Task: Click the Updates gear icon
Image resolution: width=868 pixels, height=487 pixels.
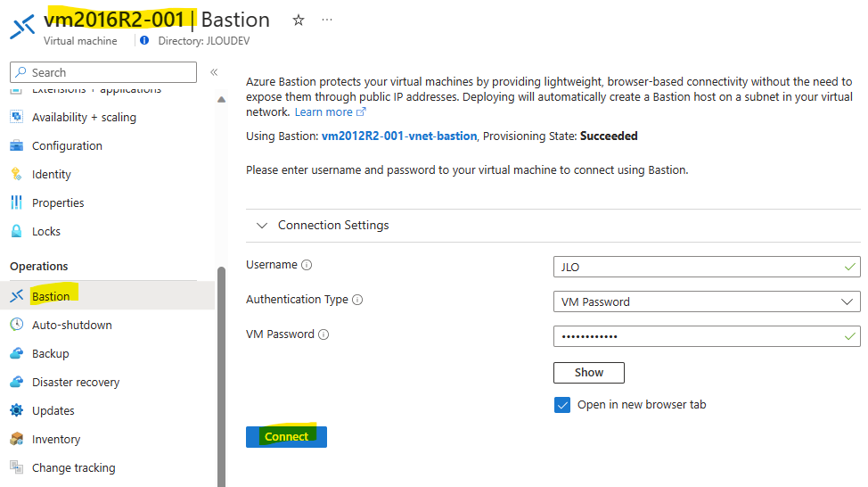Action: (17, 410)
